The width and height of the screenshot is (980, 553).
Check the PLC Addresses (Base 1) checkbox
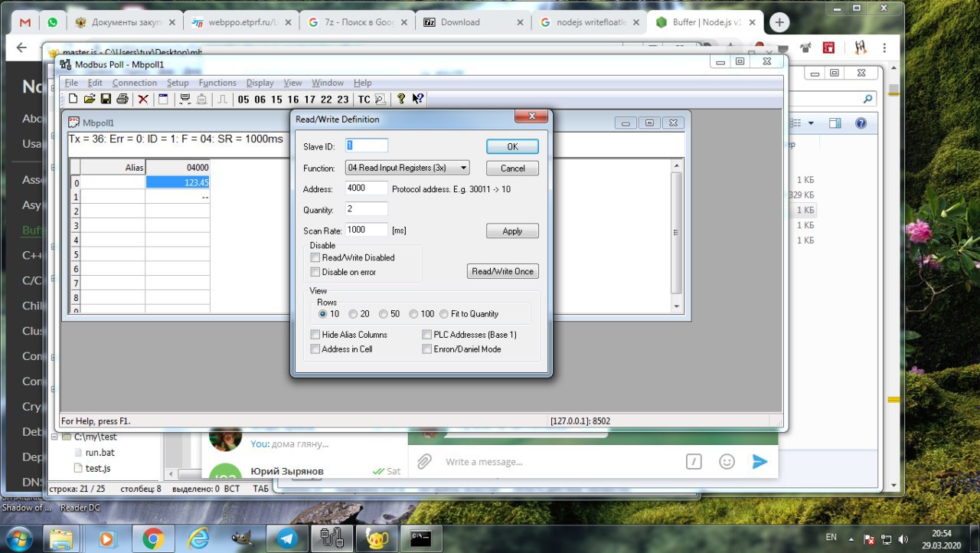click(x=427, y=335)
